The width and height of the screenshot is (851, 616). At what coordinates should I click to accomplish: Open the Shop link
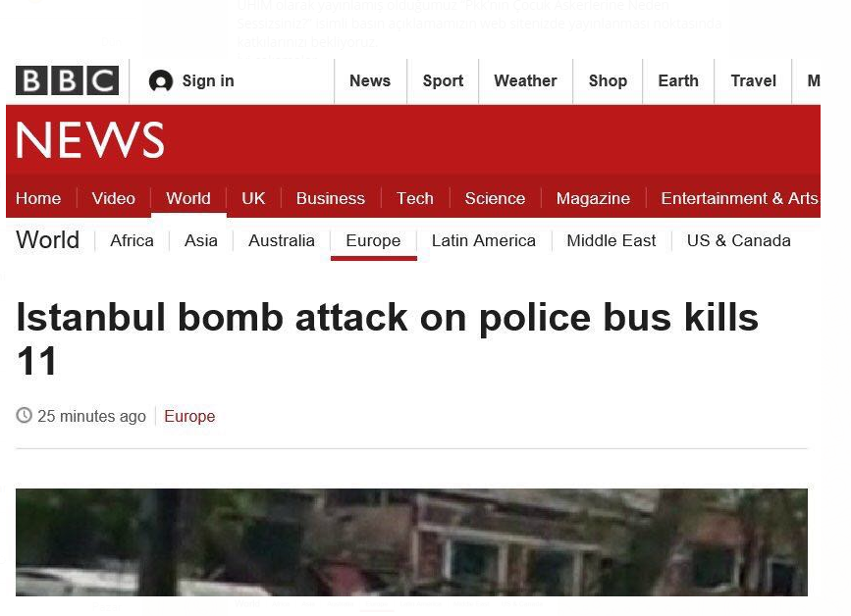point(608,80)
